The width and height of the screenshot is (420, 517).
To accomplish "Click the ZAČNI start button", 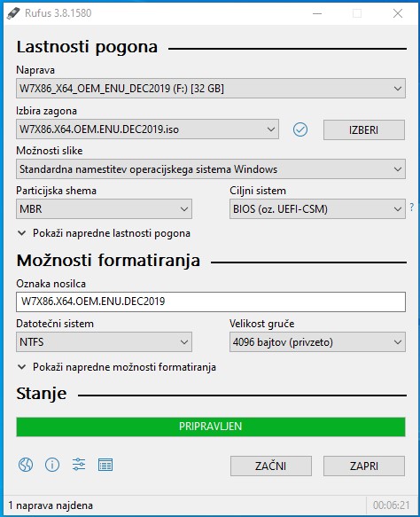I will [271, 466].
